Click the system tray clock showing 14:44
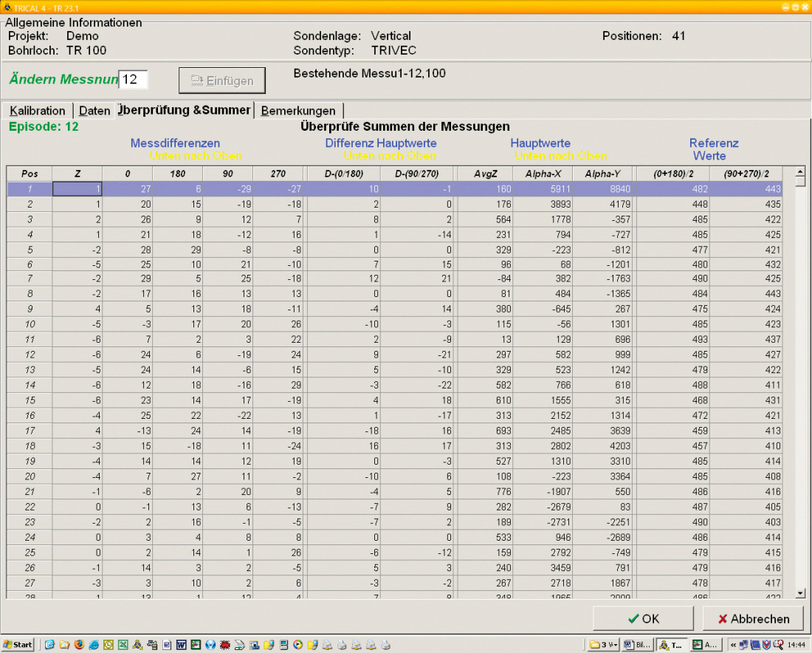Image resolution: width=812 pixels, height=653 pixels. (x=796, y=645)
